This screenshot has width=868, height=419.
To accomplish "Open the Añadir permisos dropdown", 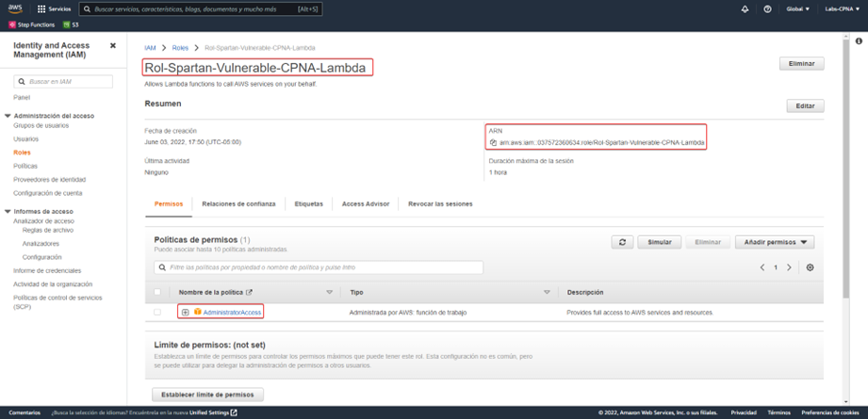I will [775, 242].
